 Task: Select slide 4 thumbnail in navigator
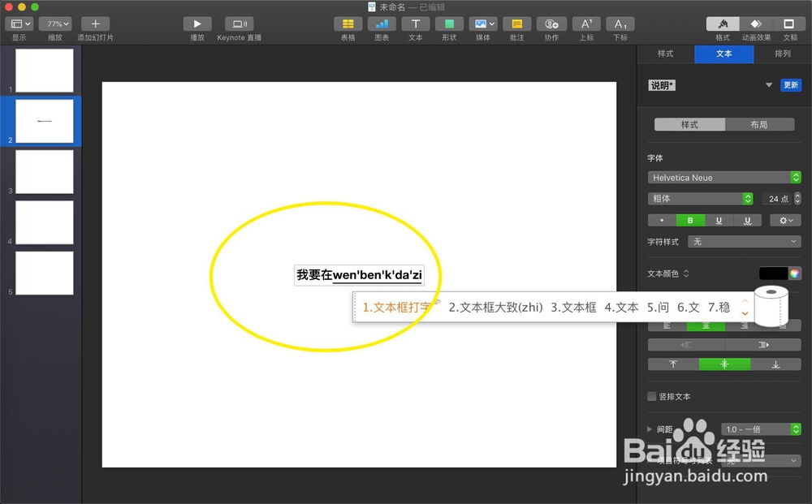[x=45, y=222]
